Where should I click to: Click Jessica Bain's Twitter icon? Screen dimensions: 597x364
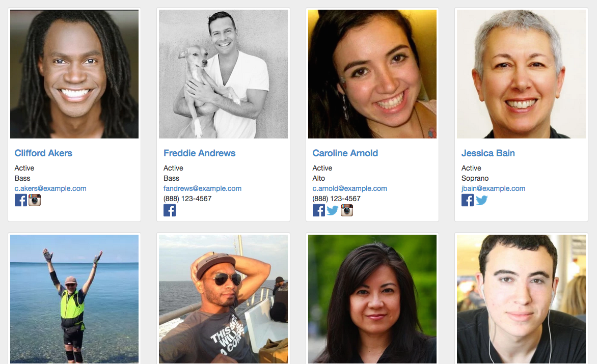pyautogui.click(x=482, y=200)
